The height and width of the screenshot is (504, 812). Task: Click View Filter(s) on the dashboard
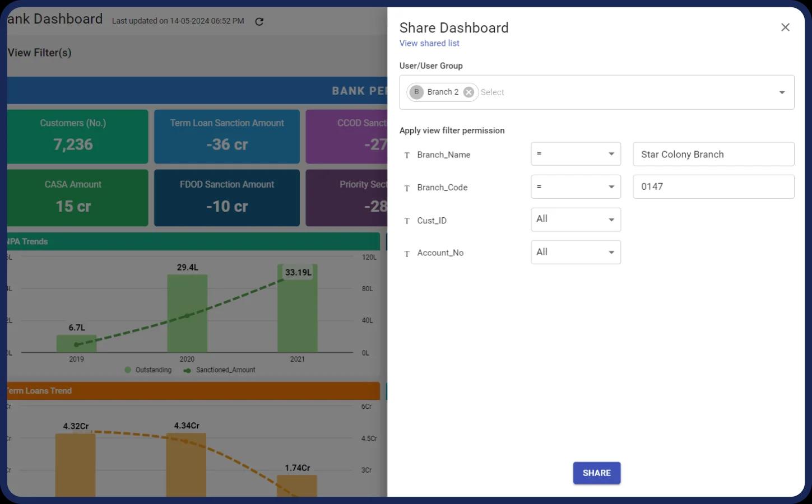(x=40, y=53)
